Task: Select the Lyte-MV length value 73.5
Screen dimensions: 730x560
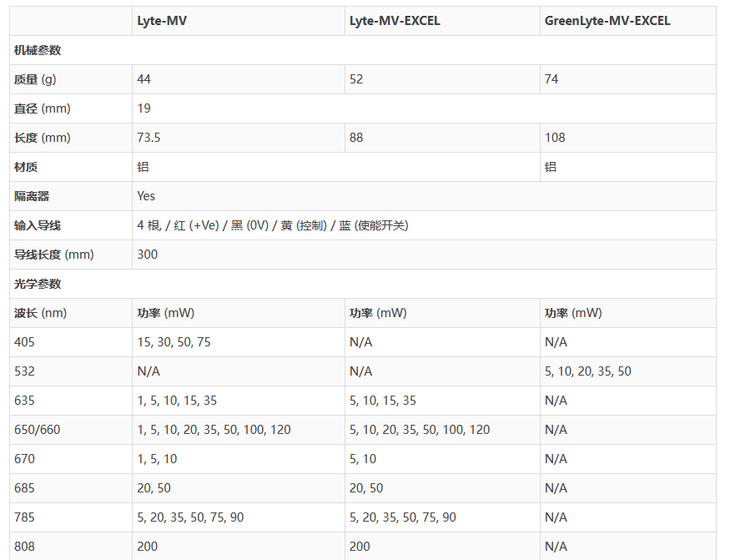Action: click(x=149, y=138)
